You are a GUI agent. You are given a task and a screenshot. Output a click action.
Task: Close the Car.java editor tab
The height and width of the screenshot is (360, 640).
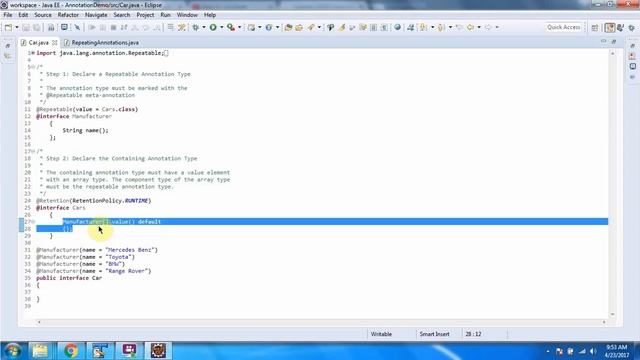55,42
